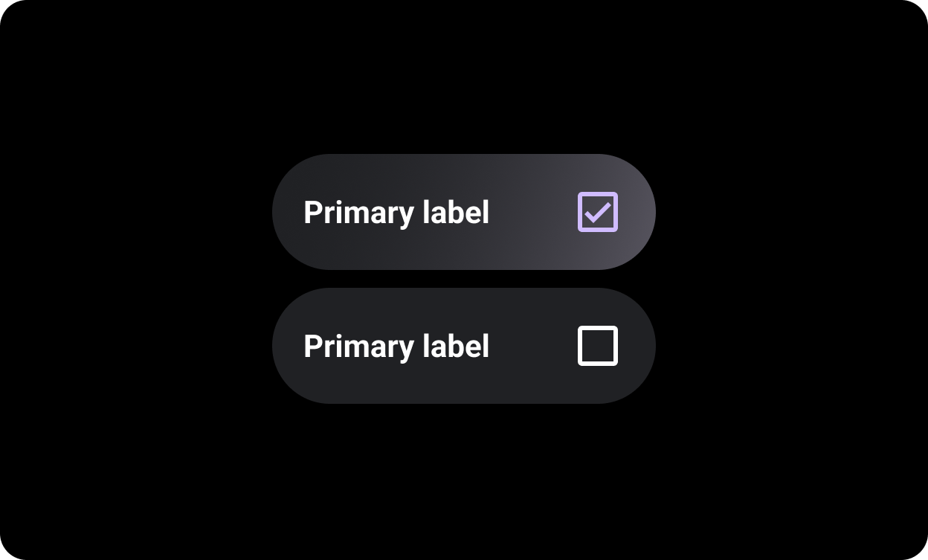Tap the hollow white box icon

tap(598, 346)
